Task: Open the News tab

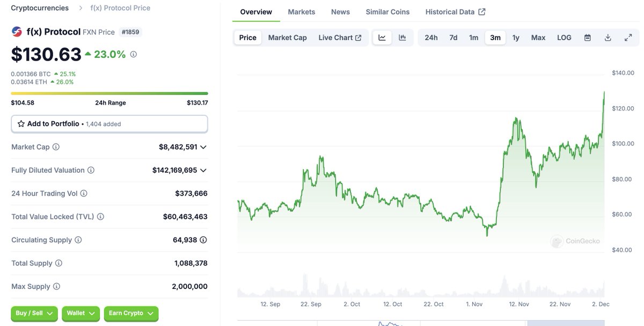Action: [x=340, y=12]
